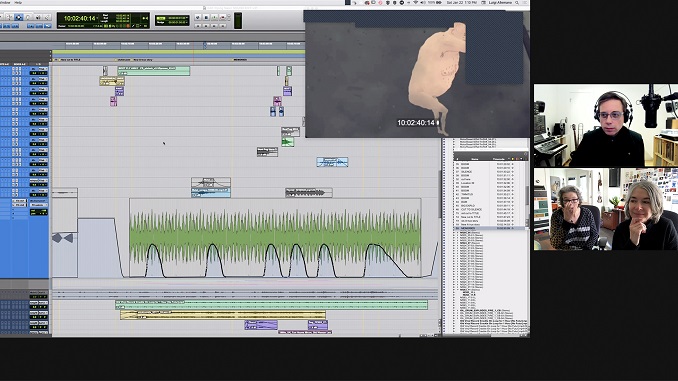Select the Trimmer tool in the toolbar
Screen dimensions: 678x381
pyautogui.click(x=9, y=17)
